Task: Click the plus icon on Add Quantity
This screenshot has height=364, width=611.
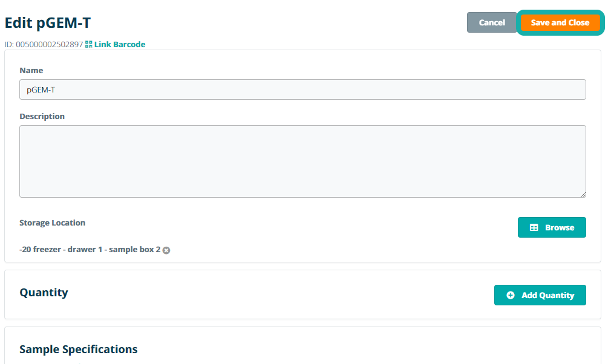Action: (511, 295)
